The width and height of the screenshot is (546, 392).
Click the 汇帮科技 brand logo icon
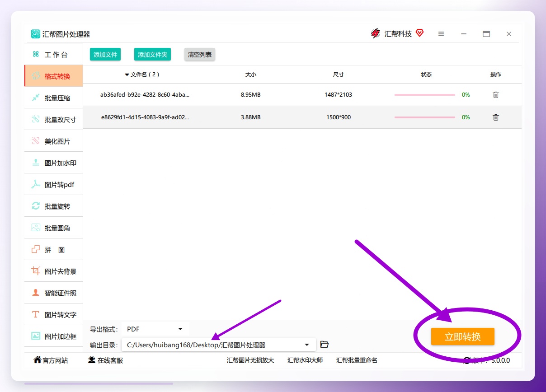click(375, 33)
